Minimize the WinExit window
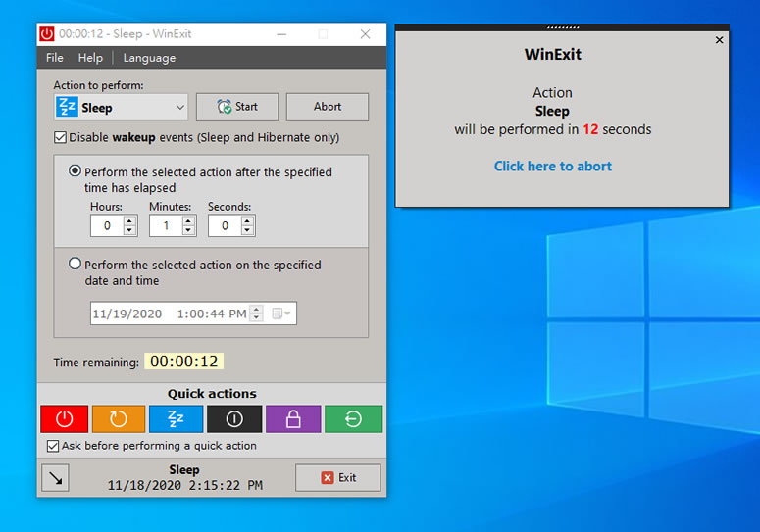The width and height of the screenshot is (760, 532). tap(281, 34)
